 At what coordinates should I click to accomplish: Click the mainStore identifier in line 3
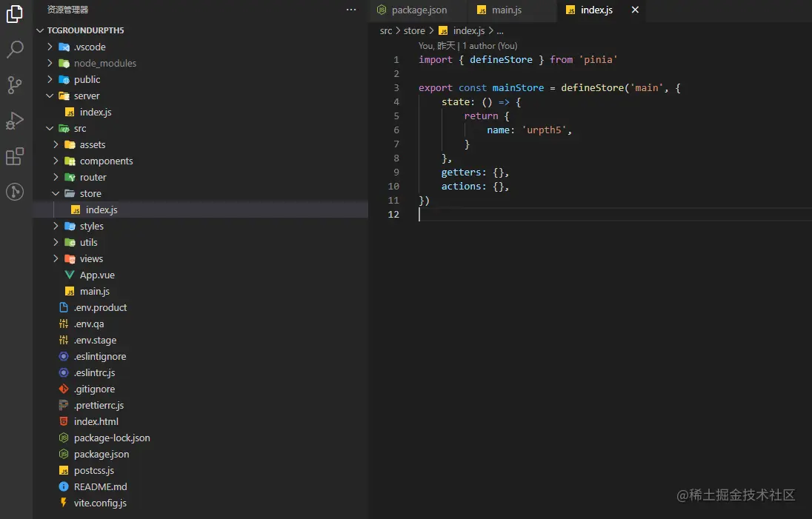[518, 87]
